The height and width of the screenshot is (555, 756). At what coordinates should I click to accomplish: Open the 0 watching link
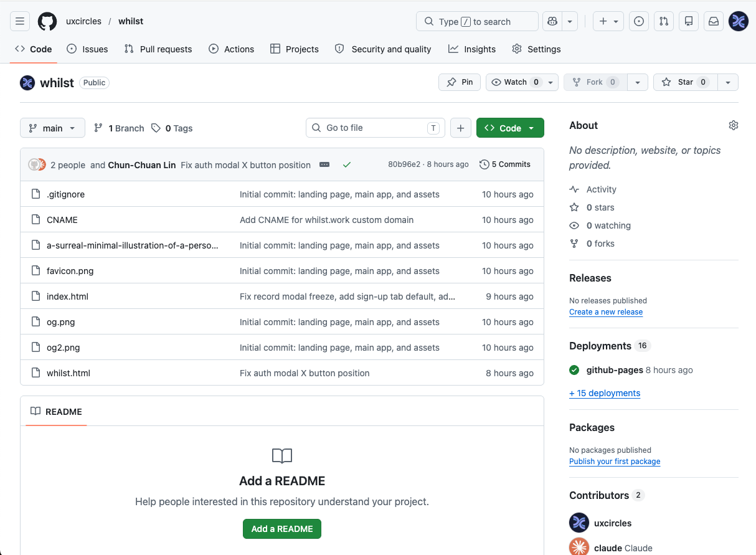point(600,225)
